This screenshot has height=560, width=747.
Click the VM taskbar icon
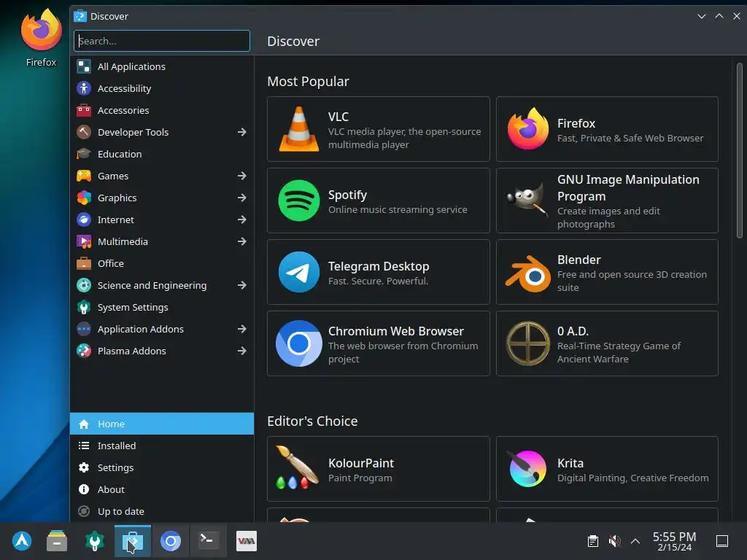point(247,541)
